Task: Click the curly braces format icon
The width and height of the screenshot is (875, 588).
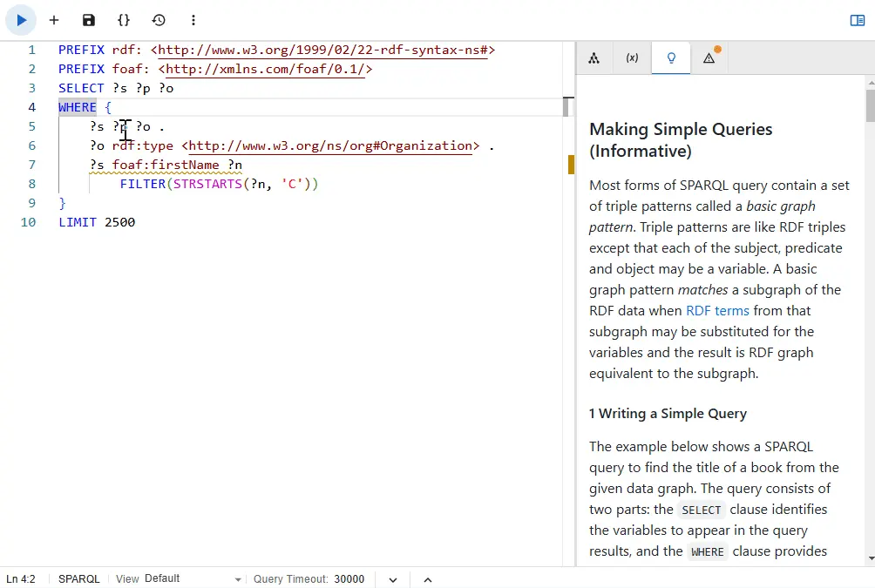Action: (x=124, y=21)
